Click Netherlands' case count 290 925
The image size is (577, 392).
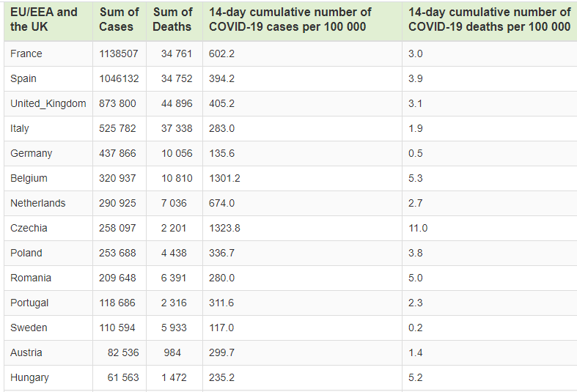[x=117, y=204]
